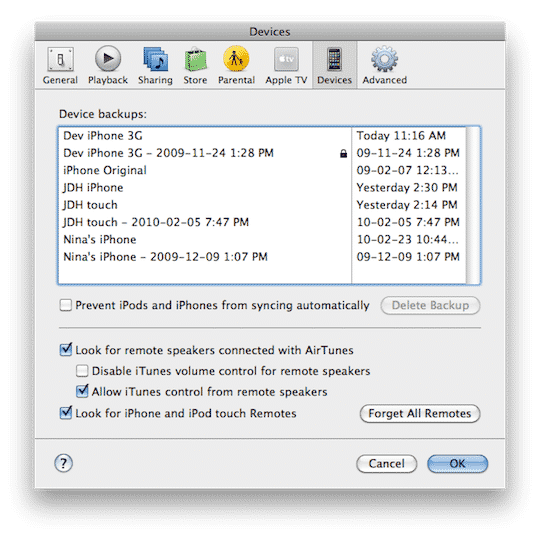
Task: Open the Parental controls pane
Action: tap(236, 65)
